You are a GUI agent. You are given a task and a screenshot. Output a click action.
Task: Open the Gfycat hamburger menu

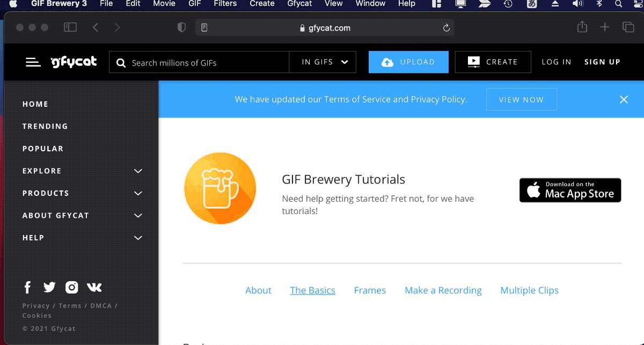click(33, 62)
